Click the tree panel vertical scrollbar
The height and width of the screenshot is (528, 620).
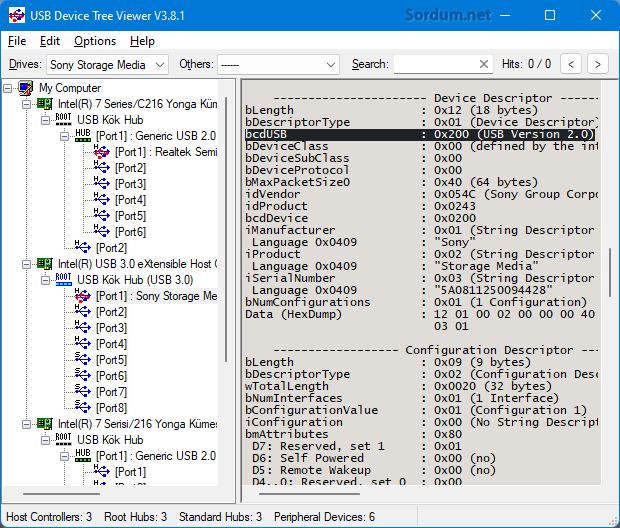click(227, 229)
